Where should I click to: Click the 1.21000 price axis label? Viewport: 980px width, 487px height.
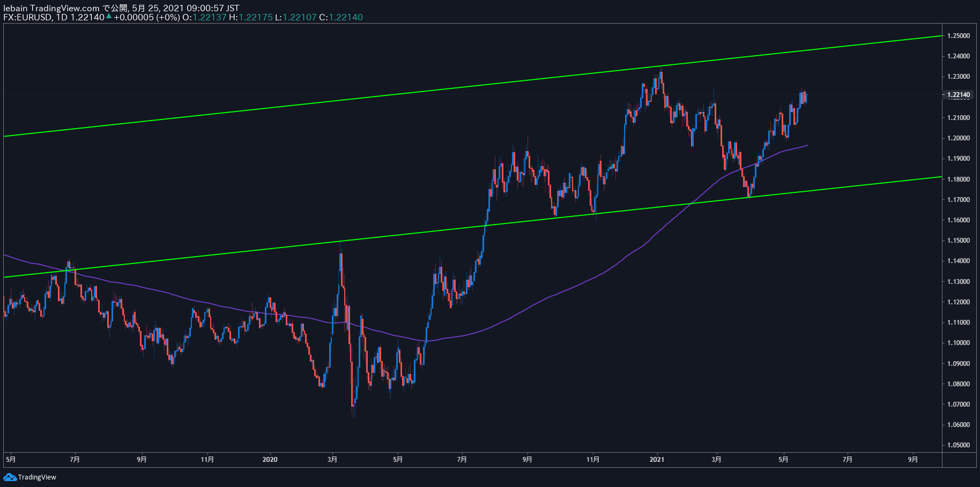click(959, 118)
